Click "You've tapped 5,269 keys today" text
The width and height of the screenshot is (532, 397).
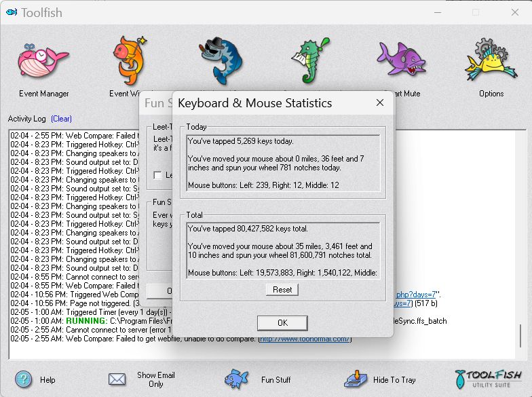click(240, 141)
